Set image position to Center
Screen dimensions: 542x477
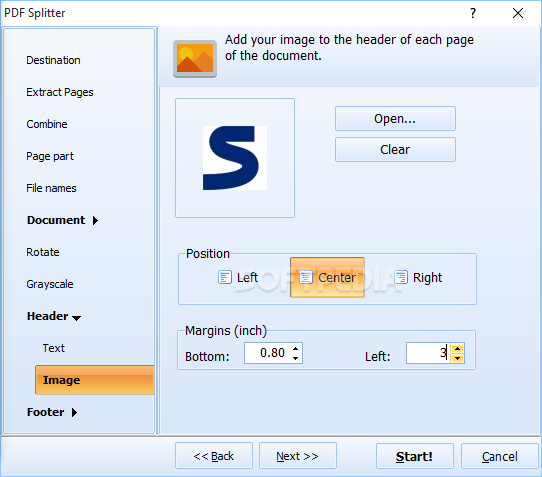pyautogui.click(x=327, y=277)
